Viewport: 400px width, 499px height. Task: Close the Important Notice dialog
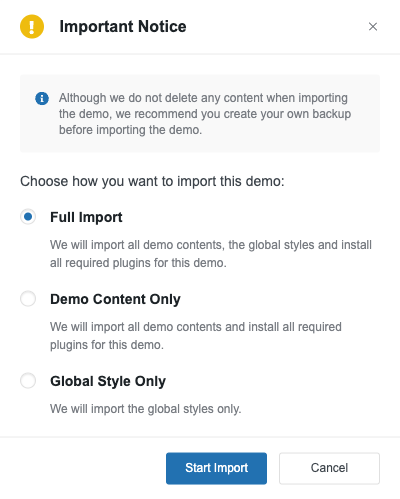373,26
